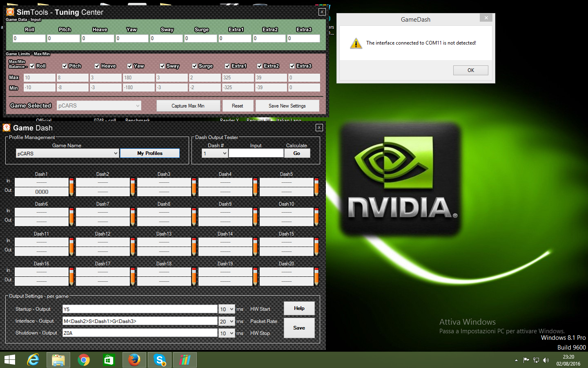Screen dimensions: 588x368
Task: Select the Dash18 pencil icon
Action: coord(194,276)
